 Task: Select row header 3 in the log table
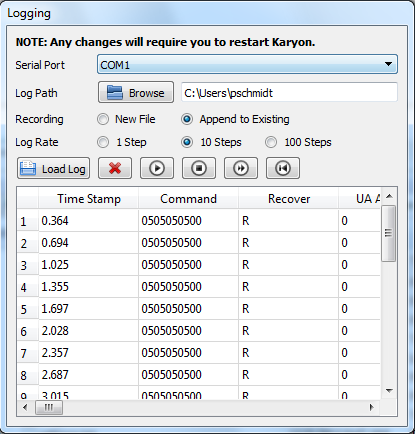[x=28, y=265]
